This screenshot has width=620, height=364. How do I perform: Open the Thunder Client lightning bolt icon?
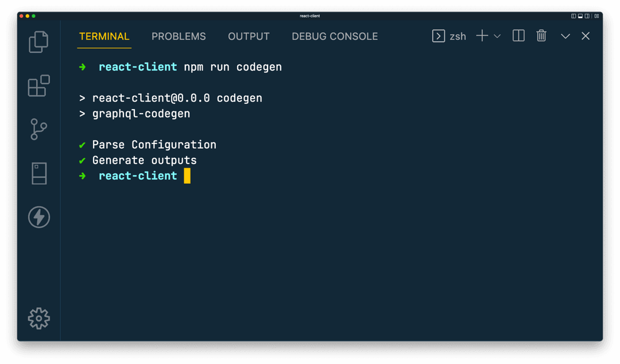pyautogui.click(x=38, y=218)
